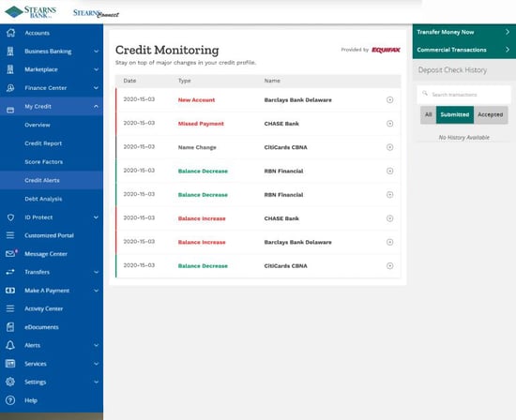Expand the Barclays New Account alert row
The height and width of the screenshot is (420, 516).
coord(389,99)
